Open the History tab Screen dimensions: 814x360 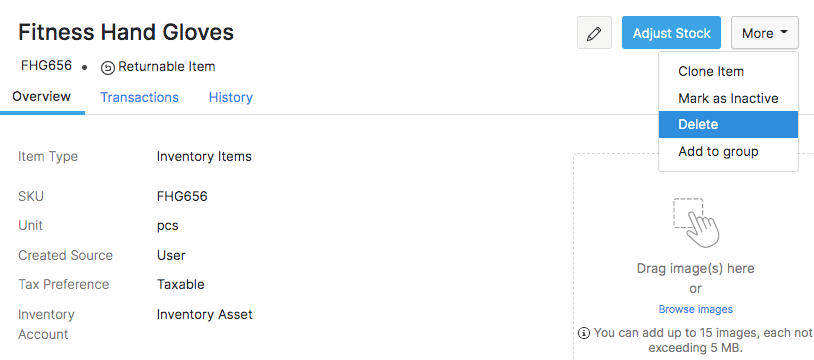[230, 97]
